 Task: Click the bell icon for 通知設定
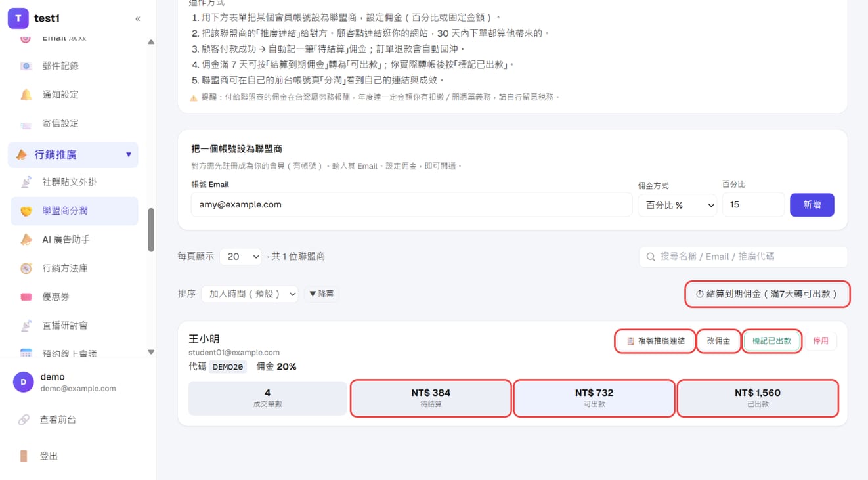pyautogui.click(x=26, y=95)
